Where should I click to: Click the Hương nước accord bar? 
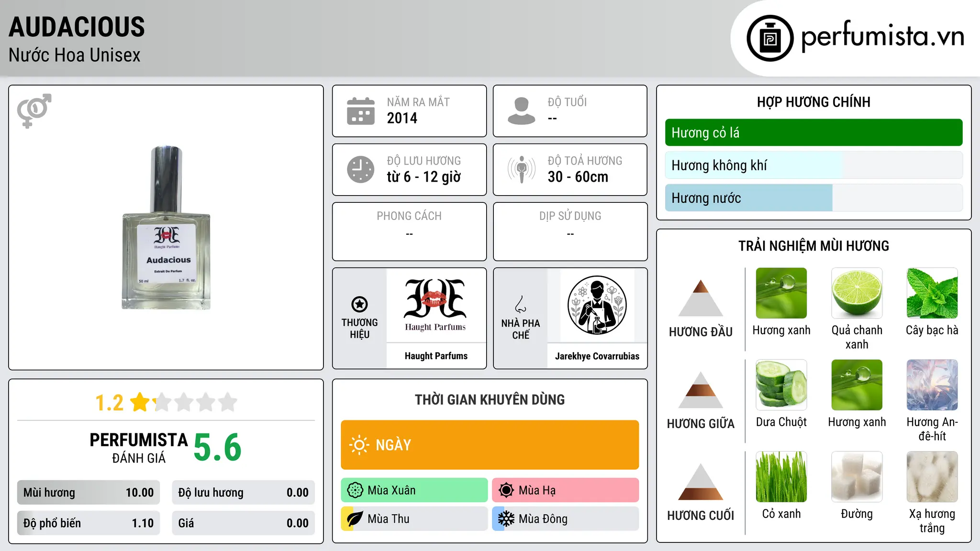[813, 198]
